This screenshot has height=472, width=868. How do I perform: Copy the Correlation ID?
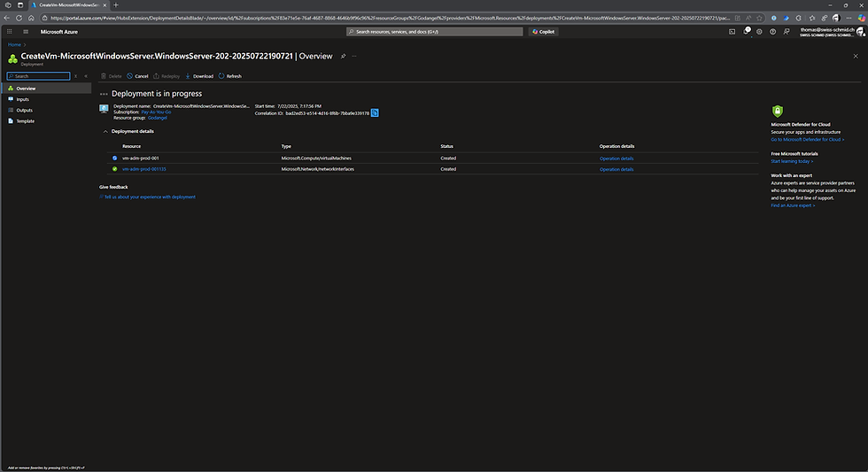point(375,112)
